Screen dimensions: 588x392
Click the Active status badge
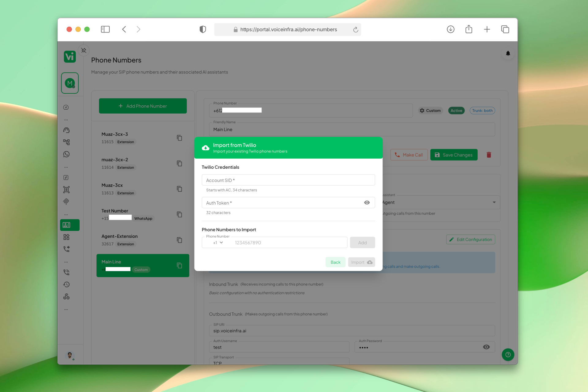coord(456,111)
